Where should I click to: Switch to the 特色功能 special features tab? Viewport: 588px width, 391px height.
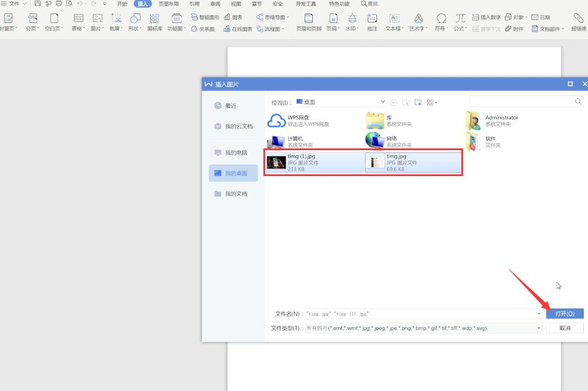(x=339, y=4)
